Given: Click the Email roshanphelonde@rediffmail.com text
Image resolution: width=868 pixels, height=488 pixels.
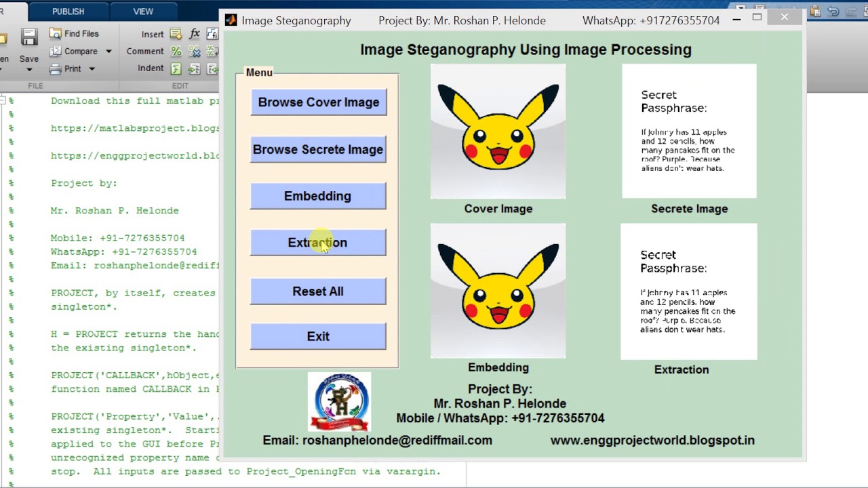Looking at the screenshot, I should (x=377, y=441).
